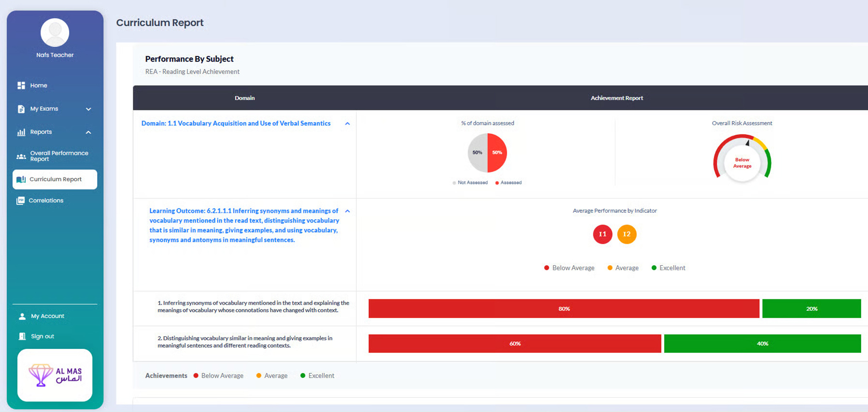Collapse the Reports submenu chevron

click(x=88, y=132)
